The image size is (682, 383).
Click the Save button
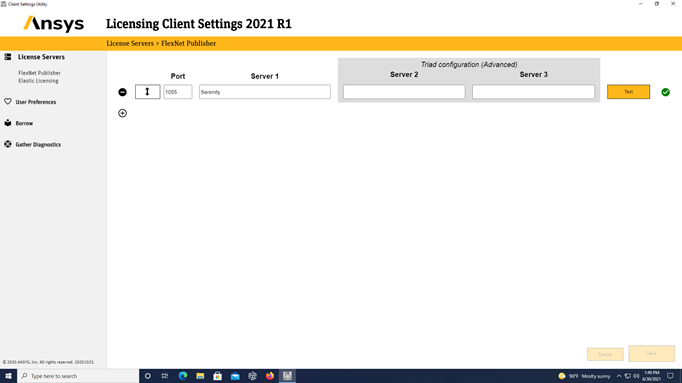pyautogui.click(x=652, y=353)
